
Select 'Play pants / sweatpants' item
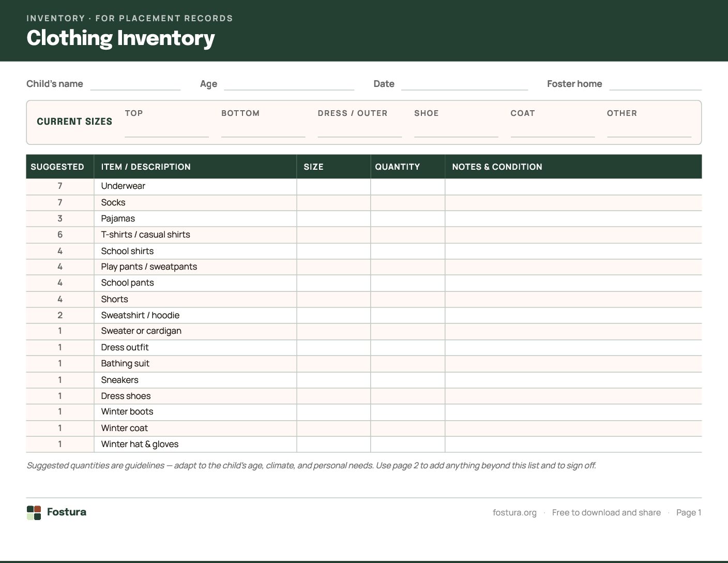point(149,266)
